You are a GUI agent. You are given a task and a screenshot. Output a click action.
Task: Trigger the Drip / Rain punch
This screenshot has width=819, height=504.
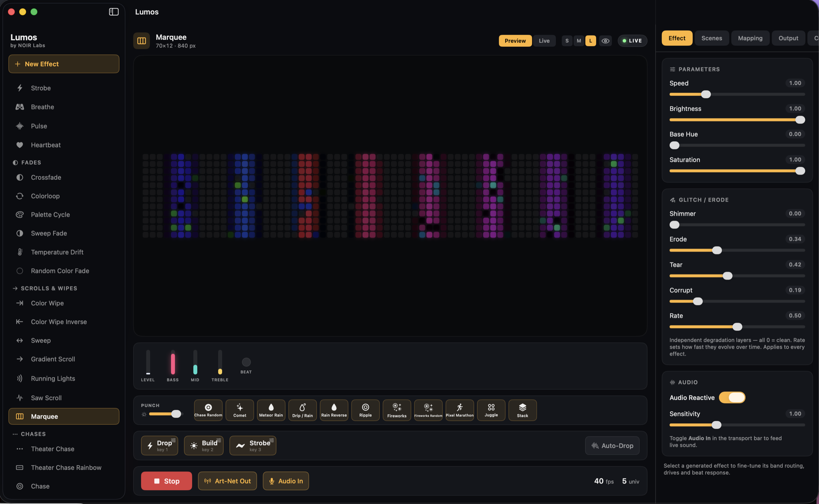pyautogui.click(x=302, y=410)
